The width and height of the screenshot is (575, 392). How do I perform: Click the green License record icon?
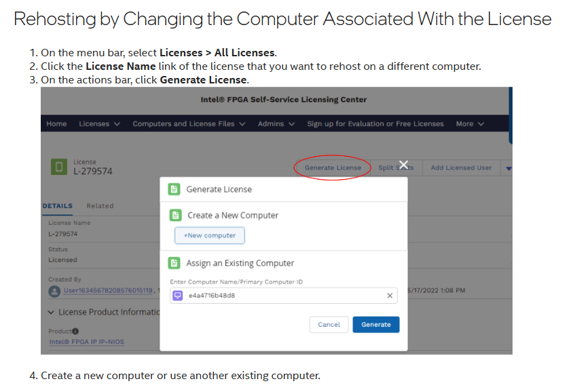click(x=59, y=167)
